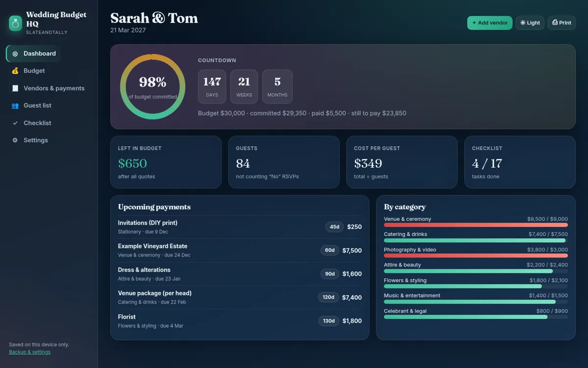Click the $3,800 / $3,000 category total

pyautogui.click(x=547, y=250)
